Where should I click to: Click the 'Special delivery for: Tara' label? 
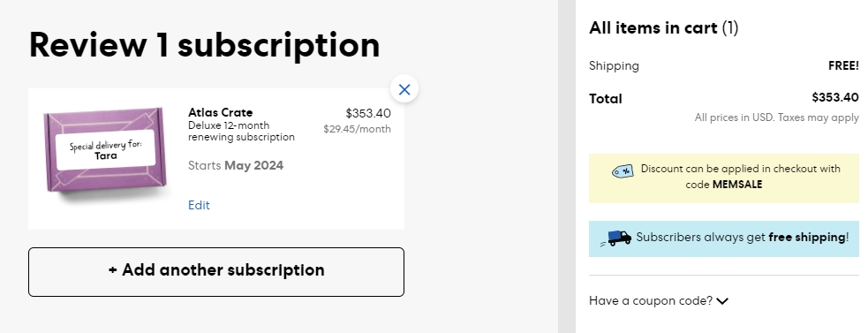pos(106,150)
